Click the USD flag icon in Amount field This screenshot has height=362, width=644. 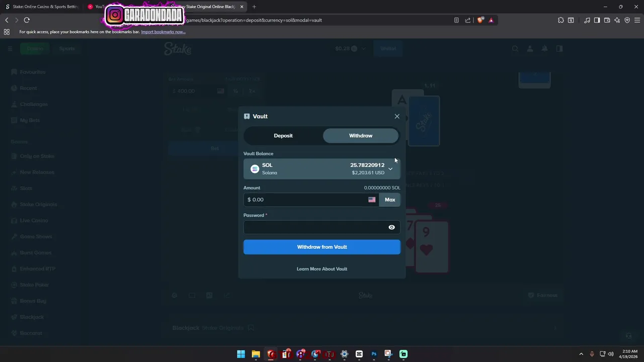[x=372, y=200]
